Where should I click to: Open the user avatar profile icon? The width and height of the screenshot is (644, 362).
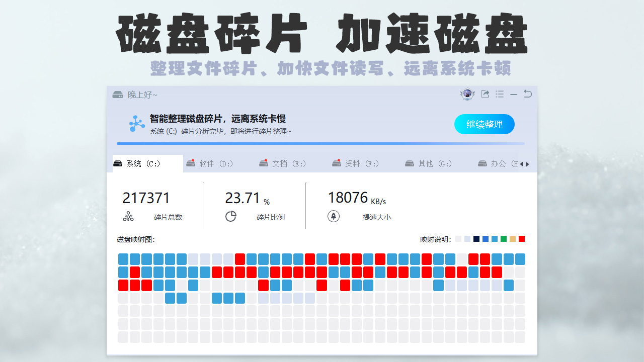tap(467, 94)
